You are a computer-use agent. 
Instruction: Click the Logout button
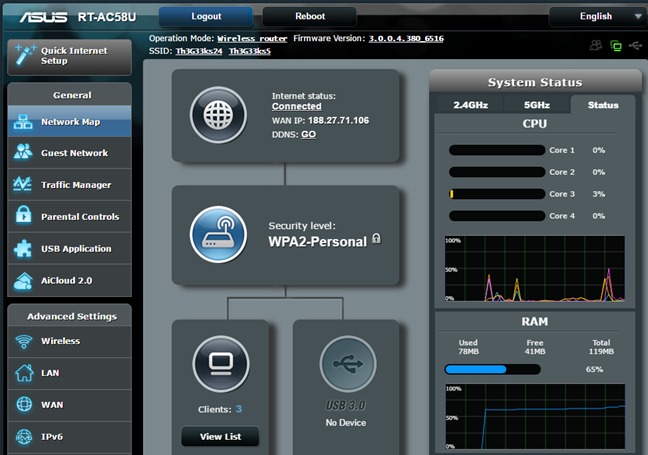pos(206,17)
